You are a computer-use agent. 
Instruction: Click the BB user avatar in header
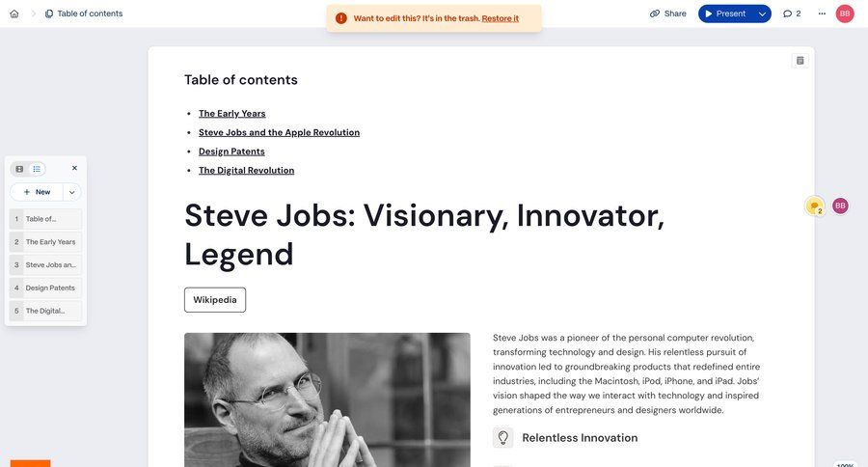click(845, 14)
